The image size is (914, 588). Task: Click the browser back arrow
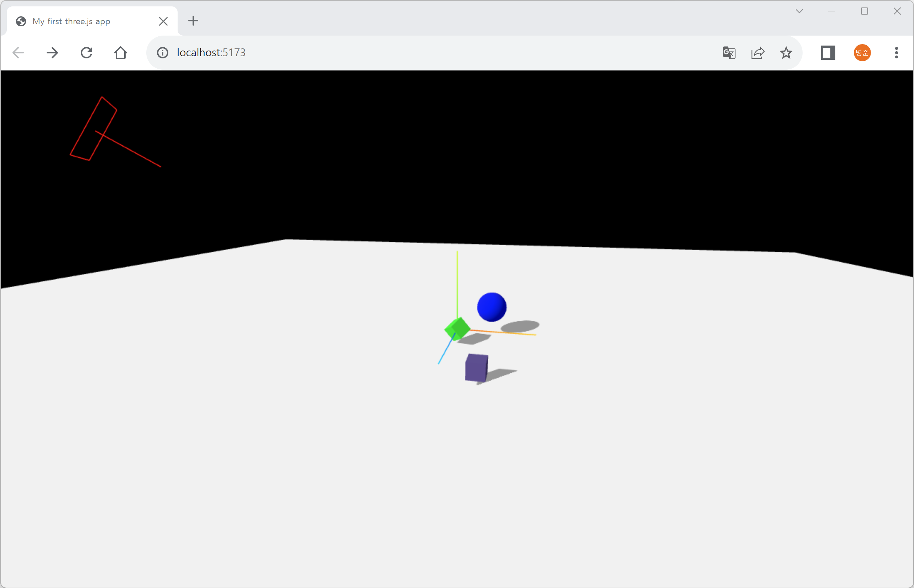pyautogui.click(x=18, y=53)
